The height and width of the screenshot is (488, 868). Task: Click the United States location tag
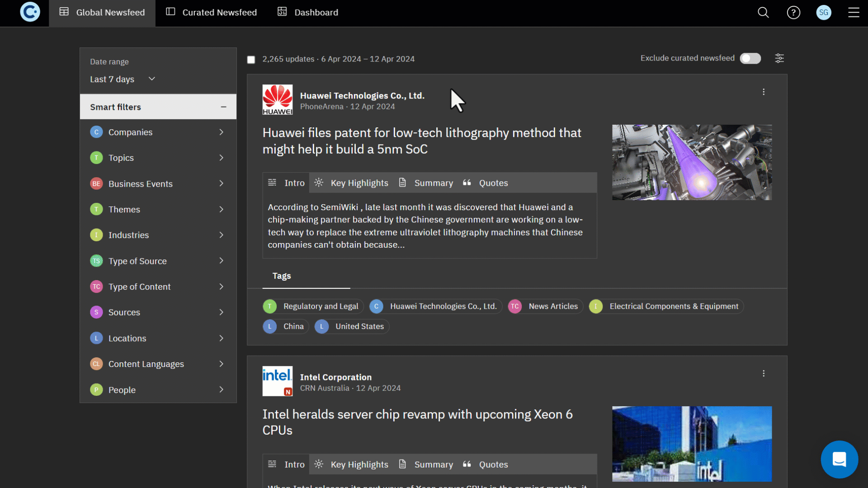(x=352, y=326)
